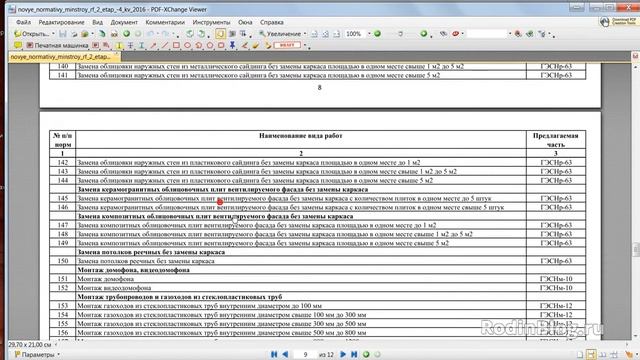The height and width of the screenshot is (360, 640).
Task: Select the Печатная машинка typewriter tool
Action: tap(57, 45)
